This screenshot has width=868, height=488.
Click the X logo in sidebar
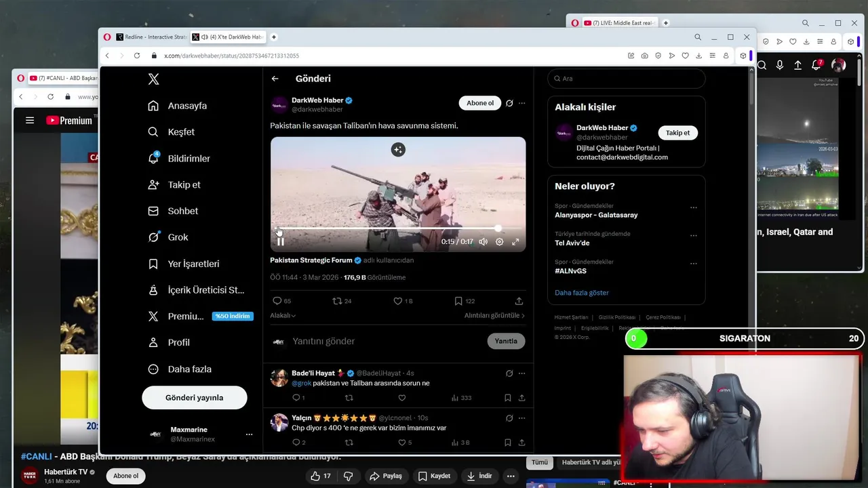coord(154,79)
